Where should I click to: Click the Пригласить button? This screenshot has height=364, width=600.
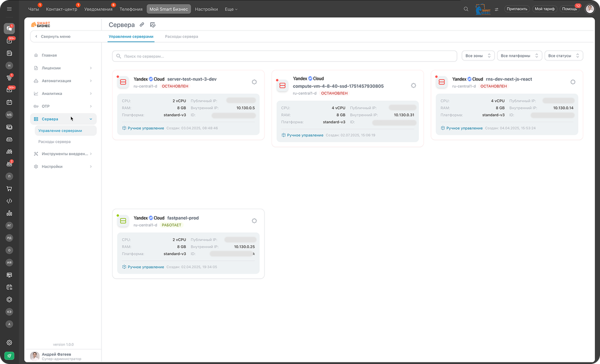516,9
